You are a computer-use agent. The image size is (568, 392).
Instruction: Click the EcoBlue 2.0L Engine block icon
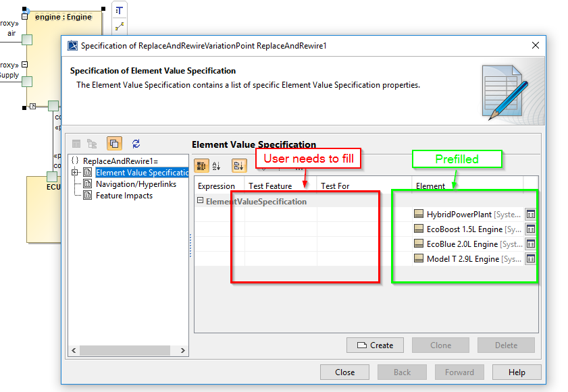419,244
